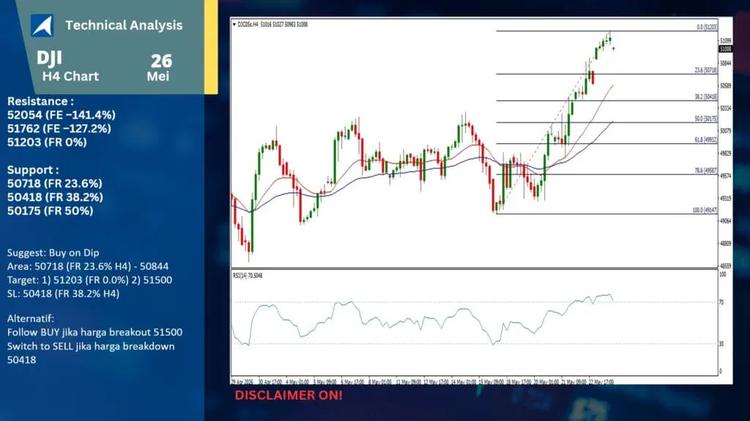Screen dimensions: 750x421
Task: Click the date number 26
Action: [161, 61]
